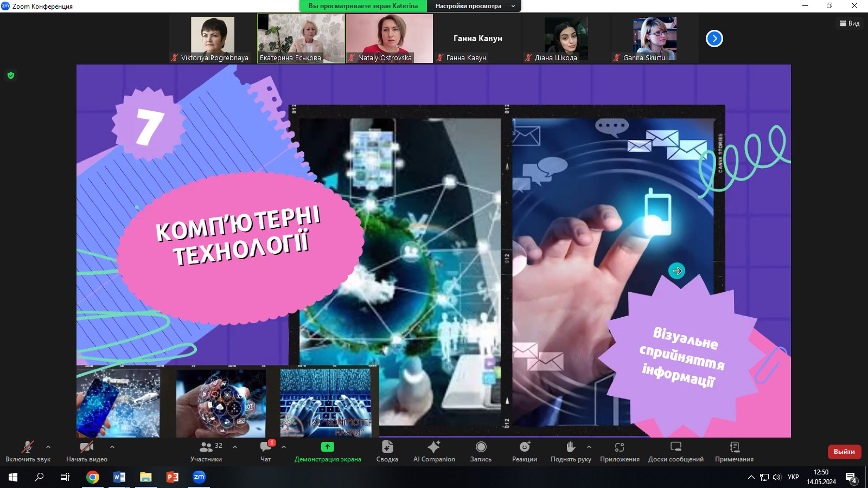Unmute microphone with Включить звук
This screenshot has height=488, width=868.
(x=28, y=451)
